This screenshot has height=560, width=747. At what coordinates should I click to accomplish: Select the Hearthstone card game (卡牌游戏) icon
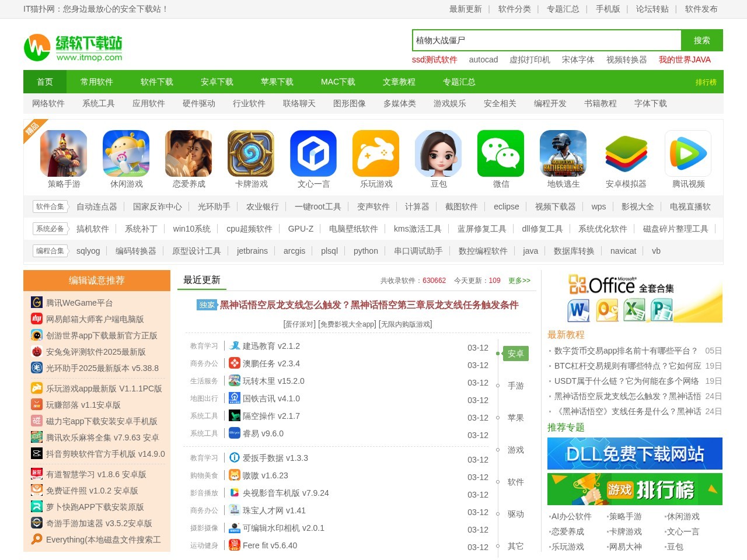click(x=251, y=153)
